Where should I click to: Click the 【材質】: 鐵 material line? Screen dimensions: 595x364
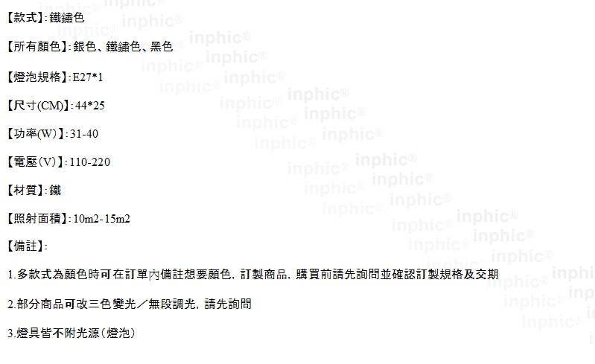tap(34, 190)
